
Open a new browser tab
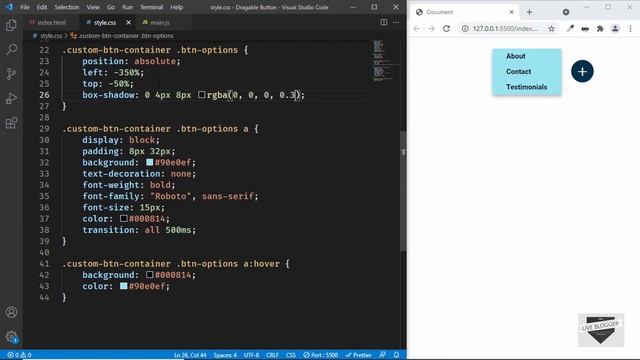pos(529,12)
